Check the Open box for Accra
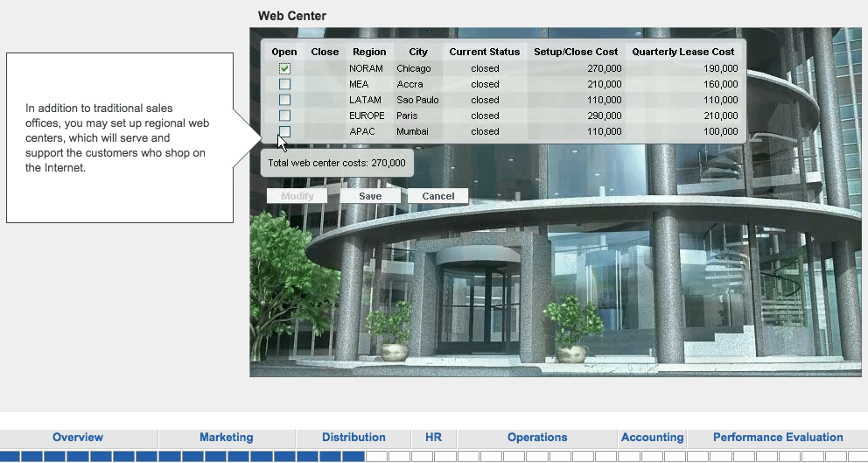The width and height of the screenshot is (868, 463). tap(284, 84)
